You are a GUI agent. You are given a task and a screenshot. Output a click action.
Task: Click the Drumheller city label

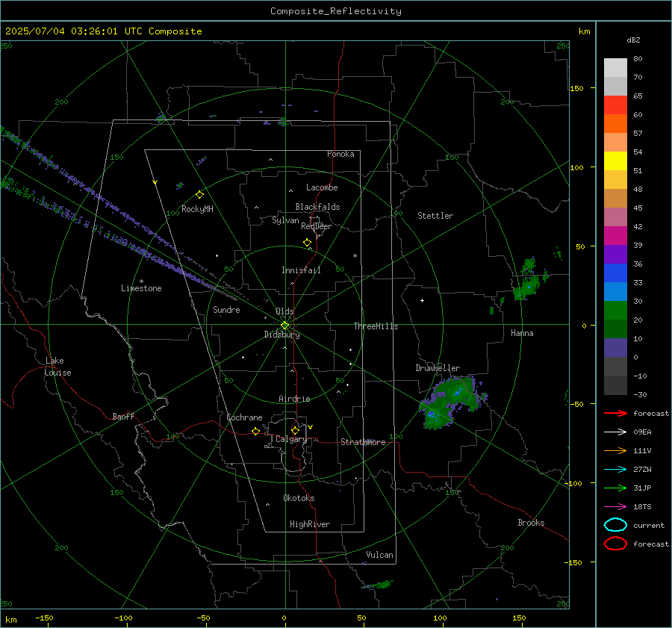(x=438, y=368)
